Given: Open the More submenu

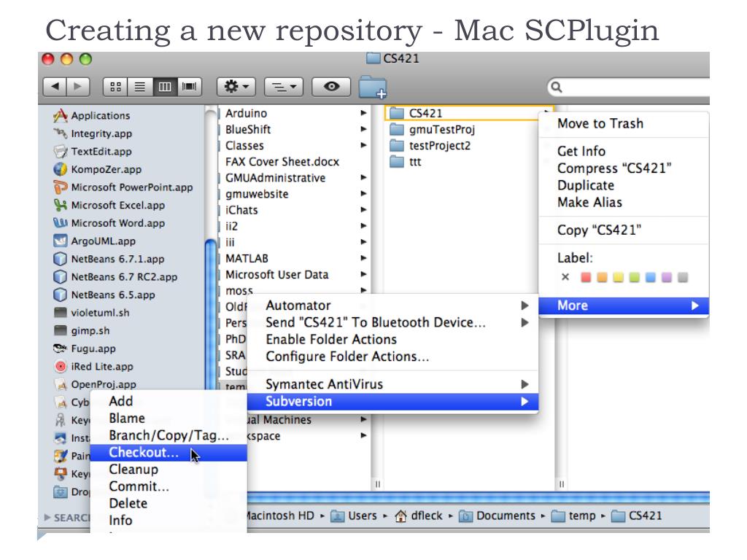Looking at the screenshot, I should click(x=624, y=306).
